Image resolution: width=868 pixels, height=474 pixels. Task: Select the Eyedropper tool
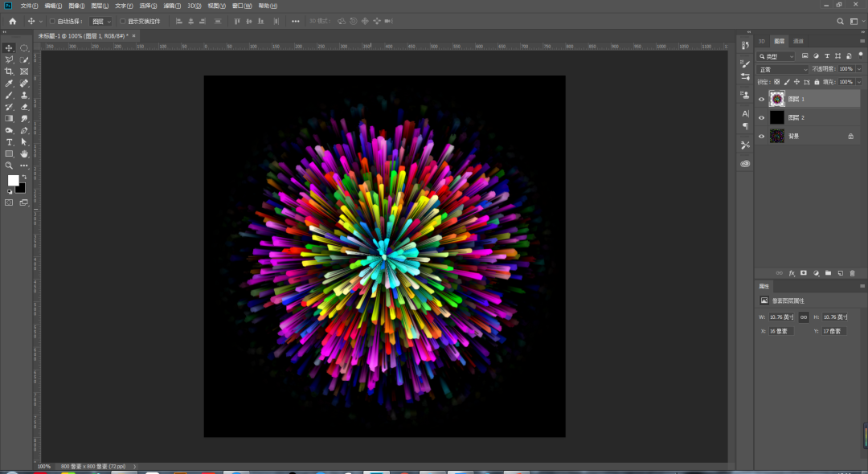pos(9,84)
